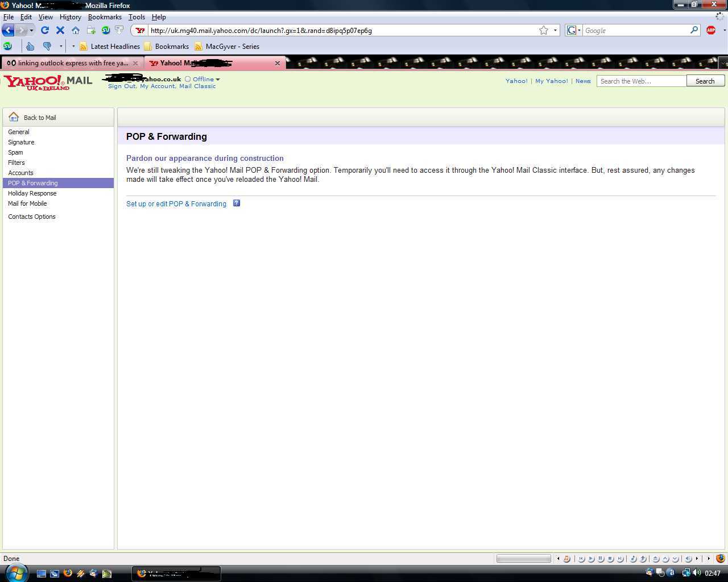Open the Adblock Plus dropdown arrow

pyautogui.click(x=724, y=30)
